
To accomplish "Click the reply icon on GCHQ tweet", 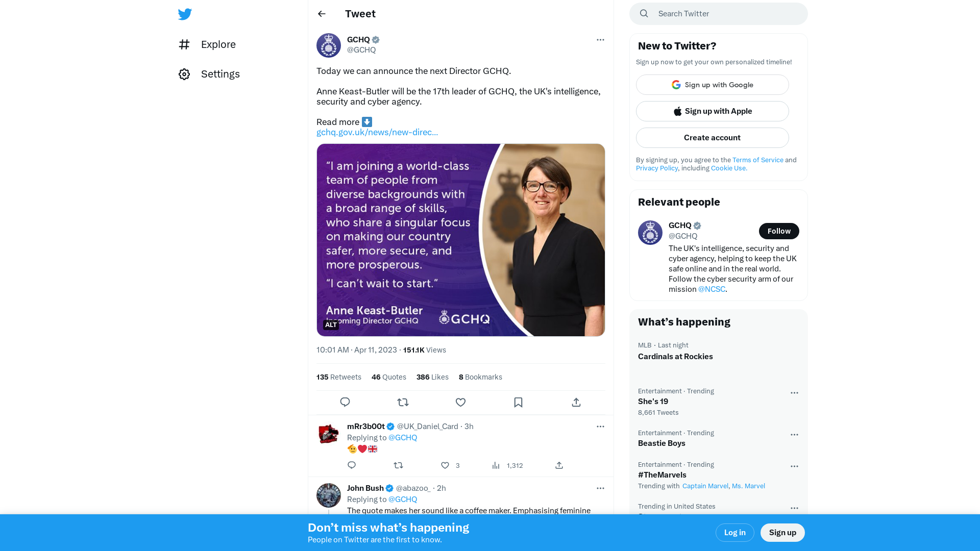I will [x=345, y=403].
